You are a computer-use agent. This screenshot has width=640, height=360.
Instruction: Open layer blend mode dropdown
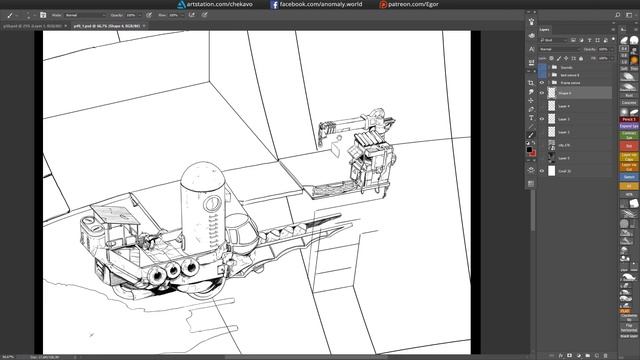[x=559, y=49]
